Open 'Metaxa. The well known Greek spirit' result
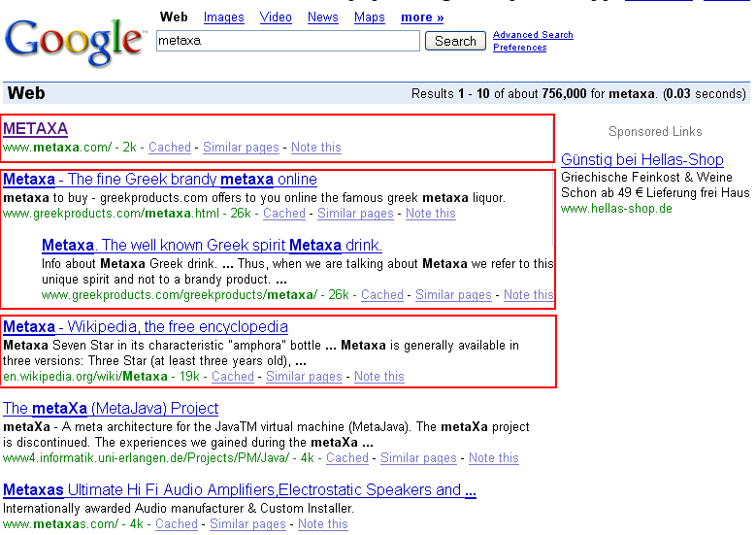Image resolution: width=756 pixels, height=535 pixels. pos(213,246)
